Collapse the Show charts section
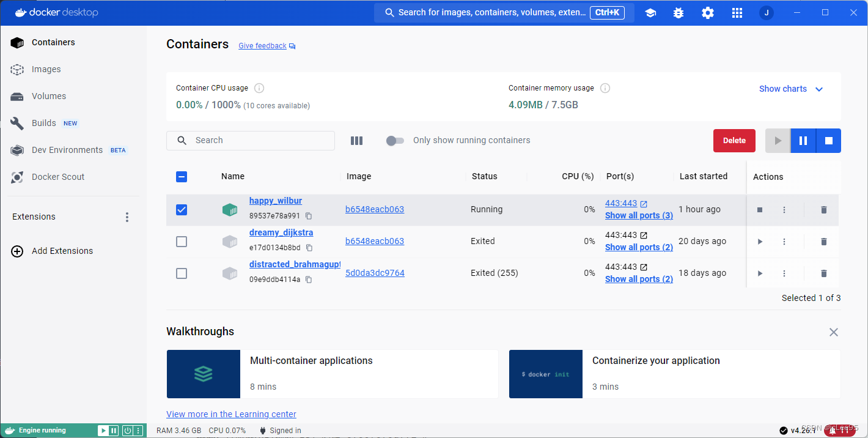This screenshot has height=438, width=868. (819, 89)
